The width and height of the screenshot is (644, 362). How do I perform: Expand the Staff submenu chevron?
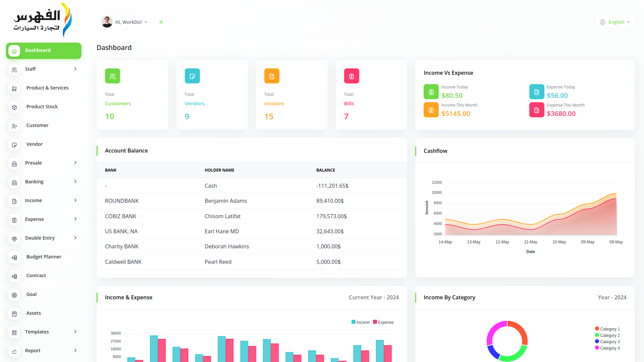click(x=75, y=69)
